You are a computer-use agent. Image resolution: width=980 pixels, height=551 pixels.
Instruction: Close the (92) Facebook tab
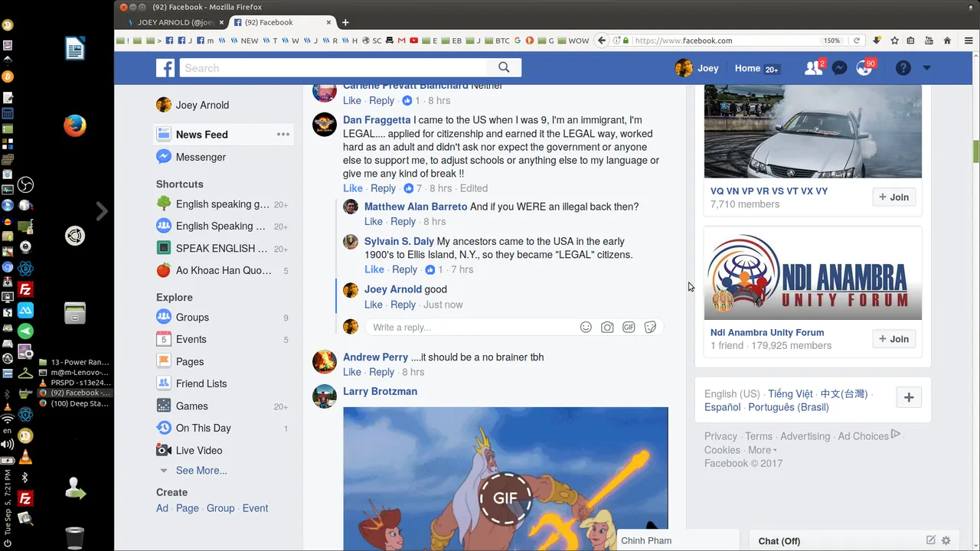click(329, 22)
